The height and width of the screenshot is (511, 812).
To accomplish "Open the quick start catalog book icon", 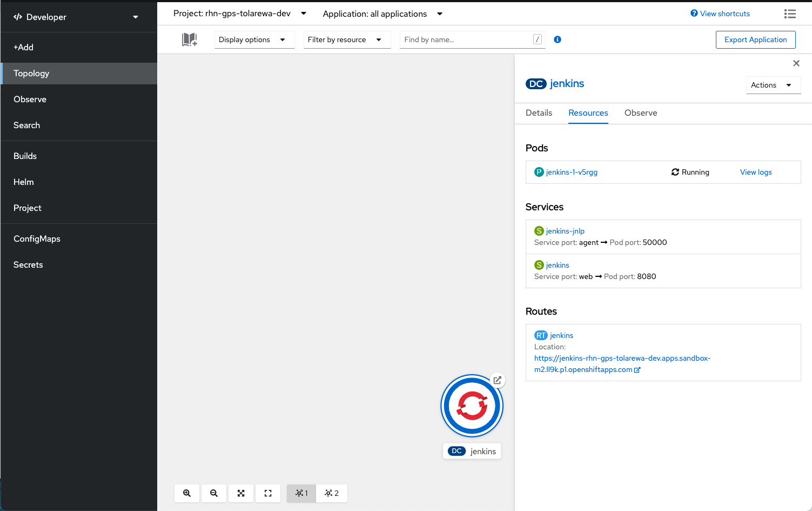I will click(x=189, y=39).
